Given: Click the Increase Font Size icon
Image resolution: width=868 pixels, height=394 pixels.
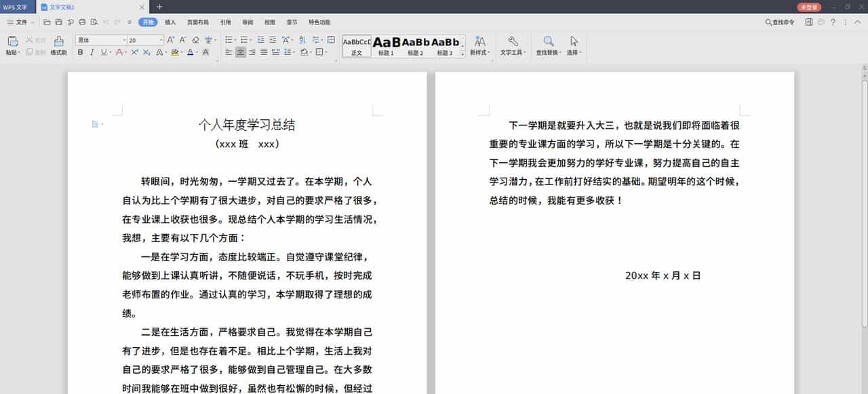Looking at the screenshot, I should [x=171, y=39].
